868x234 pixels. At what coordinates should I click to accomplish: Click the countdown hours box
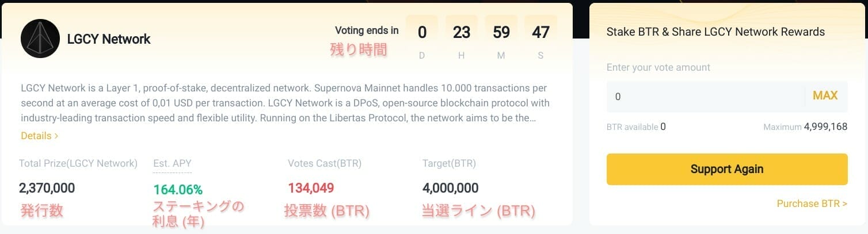(462, 38)
